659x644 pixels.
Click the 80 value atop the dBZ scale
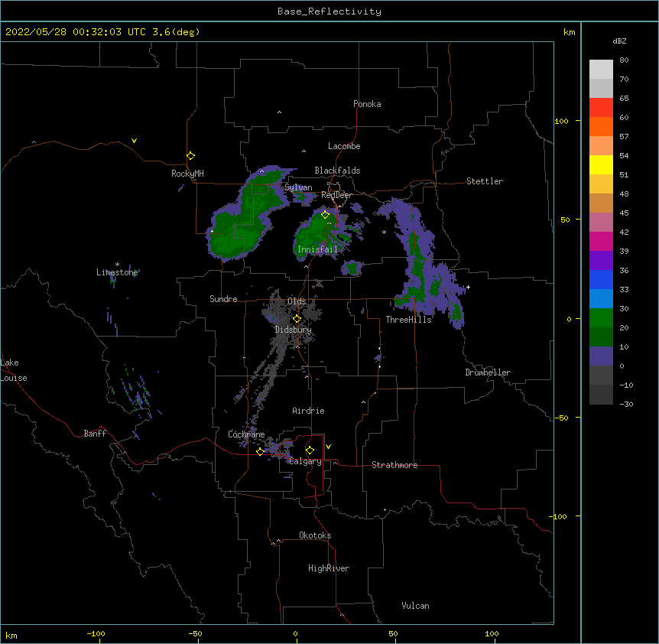[624, 60]
